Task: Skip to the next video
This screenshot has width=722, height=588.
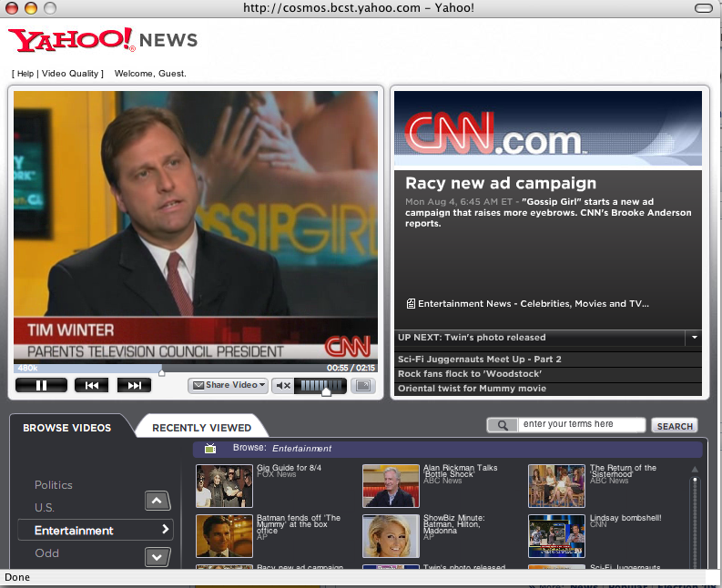Action: click(x=134, y=385)
